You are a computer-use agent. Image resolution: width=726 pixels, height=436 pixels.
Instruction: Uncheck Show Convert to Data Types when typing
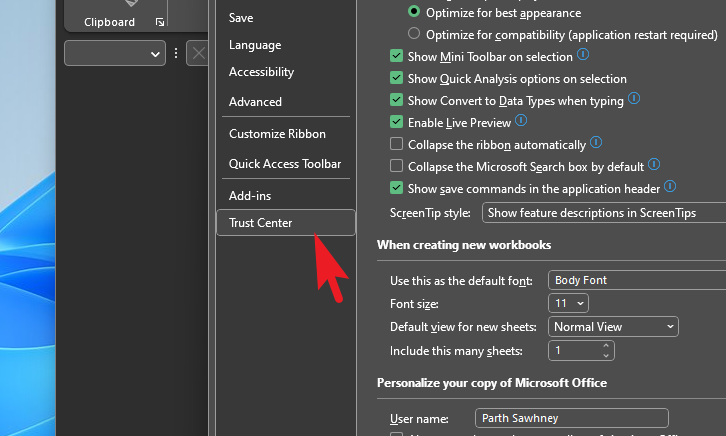396,100
